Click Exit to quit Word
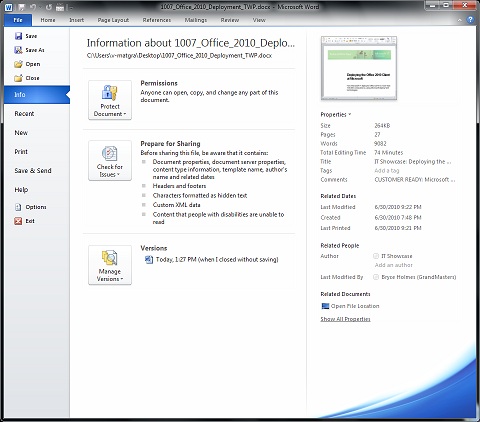 click(24, 221)
